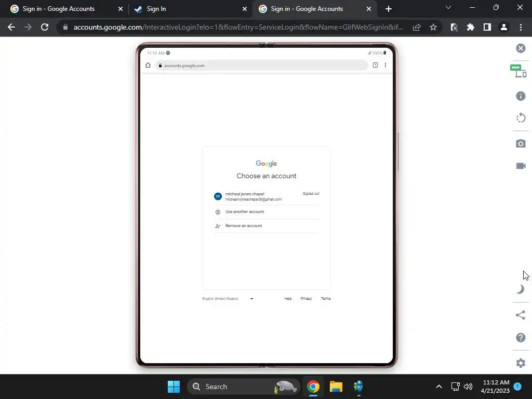
Task: Open Chrome three-dot menu
Action: tap(521, 27)
